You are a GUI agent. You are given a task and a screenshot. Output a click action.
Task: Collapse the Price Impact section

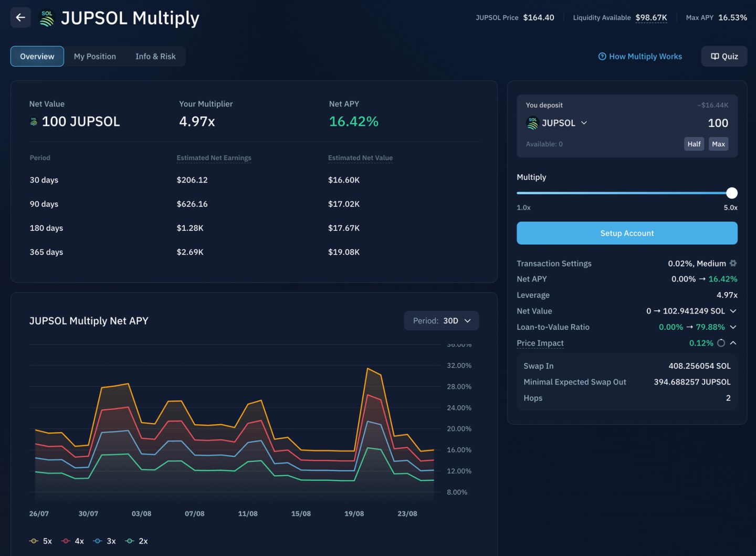coord(733,343)
